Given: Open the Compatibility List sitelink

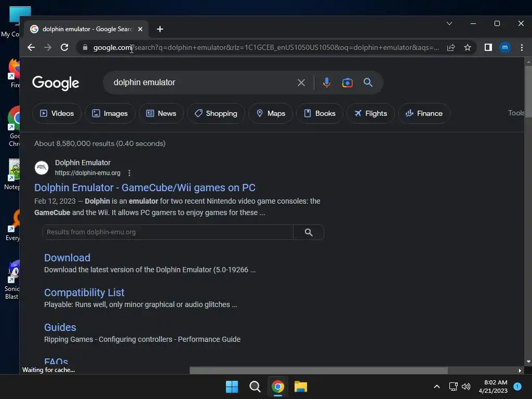Looking at the screenshot, I should pyautogui.click(x=84, y=292).
